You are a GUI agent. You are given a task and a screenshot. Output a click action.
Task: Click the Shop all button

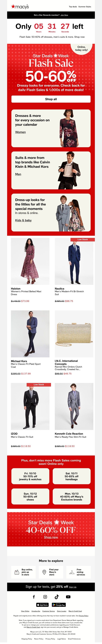(51, 99)
